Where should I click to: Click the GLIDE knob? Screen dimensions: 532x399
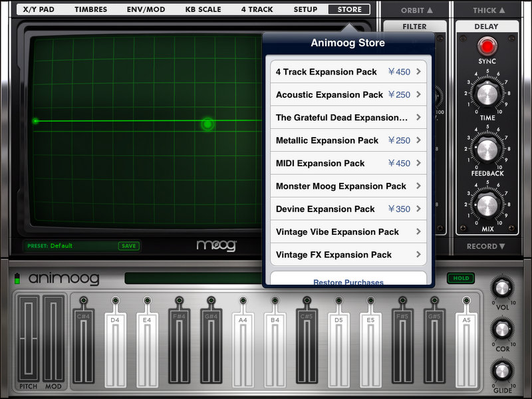502,370
